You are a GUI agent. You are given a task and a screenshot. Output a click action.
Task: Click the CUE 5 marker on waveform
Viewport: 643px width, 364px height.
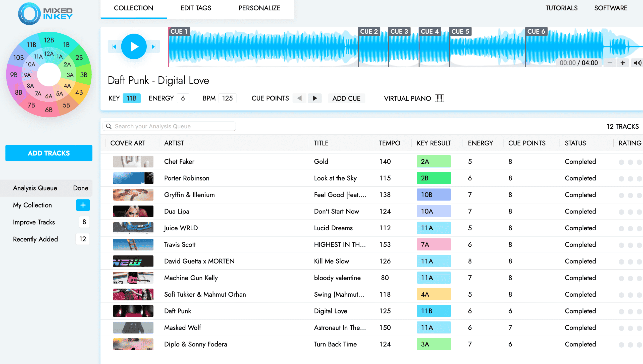click(459, 31)
